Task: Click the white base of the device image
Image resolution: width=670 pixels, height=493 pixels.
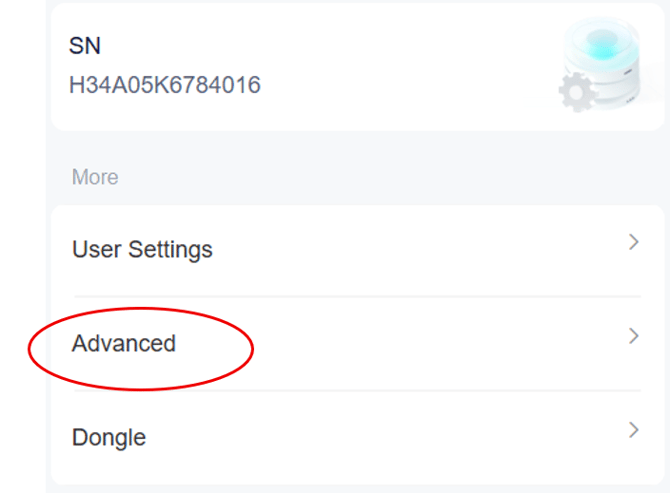Action: click(615, 88)
